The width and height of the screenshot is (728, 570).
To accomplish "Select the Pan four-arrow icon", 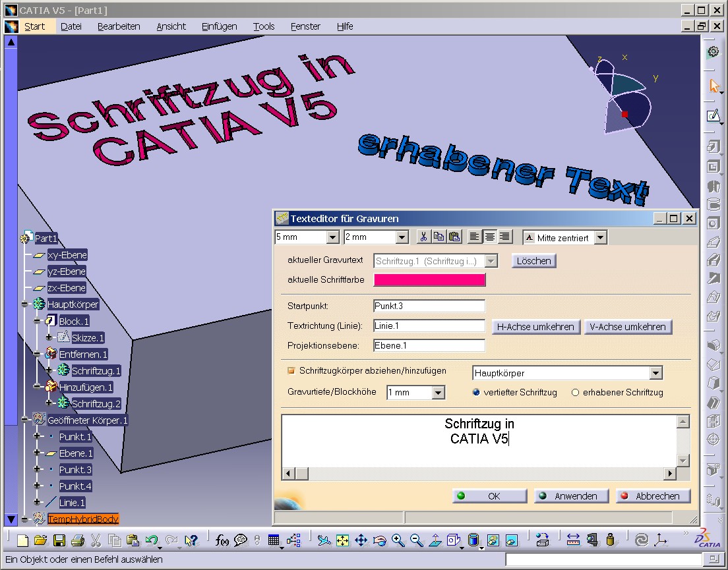I will 361,540.
